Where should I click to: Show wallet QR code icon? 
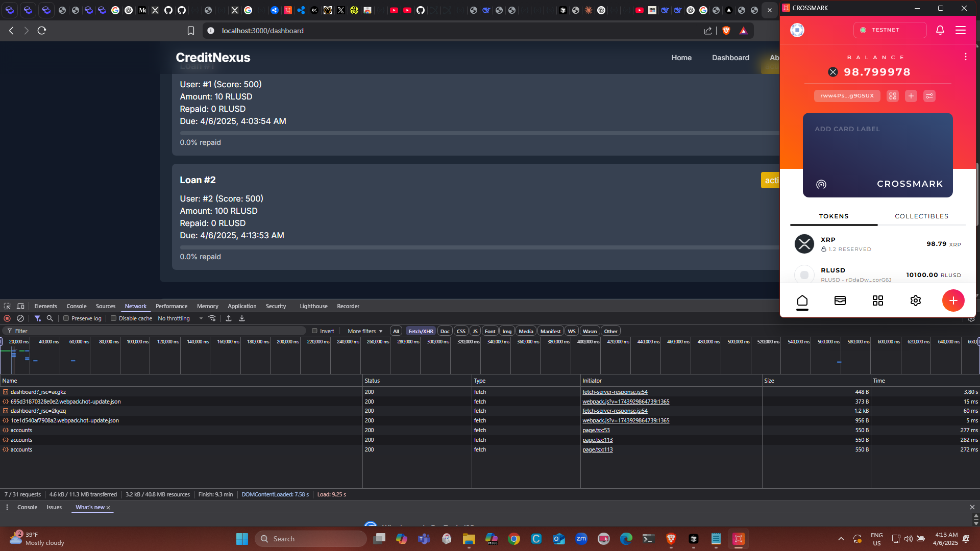pyautogui.click(x=892, y=96)
